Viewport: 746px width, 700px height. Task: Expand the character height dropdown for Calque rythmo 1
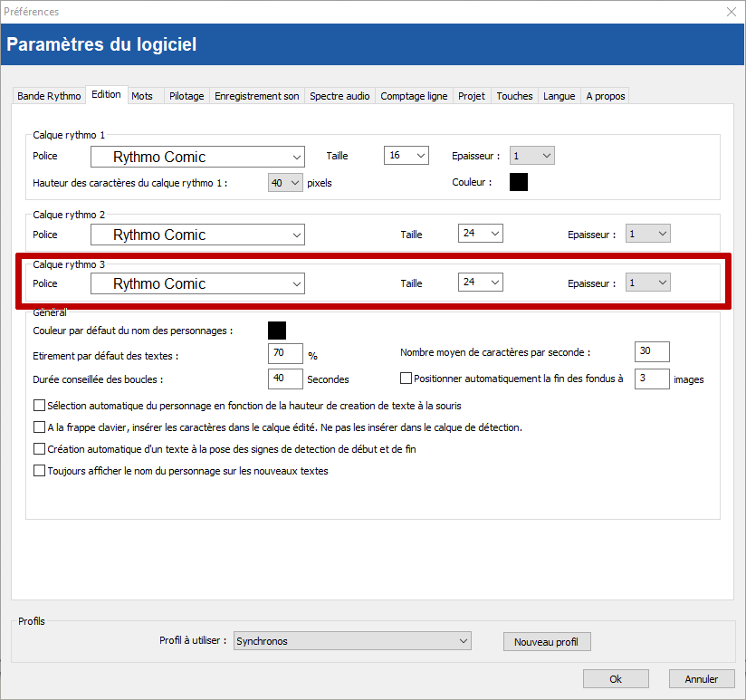(x=285, y=183)
